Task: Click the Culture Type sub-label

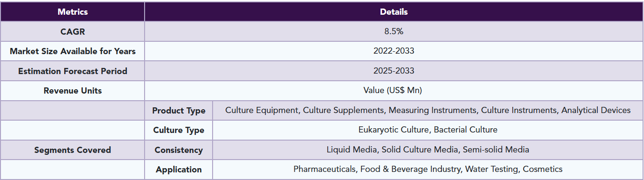Action: (179, 130)
